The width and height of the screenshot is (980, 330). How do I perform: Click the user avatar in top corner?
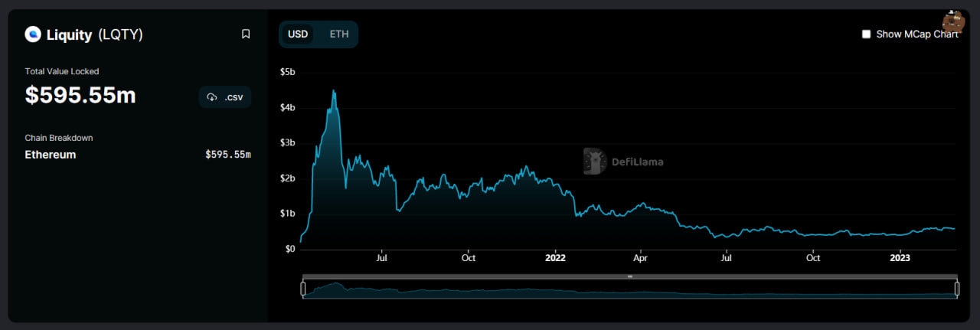click(953, 21)
